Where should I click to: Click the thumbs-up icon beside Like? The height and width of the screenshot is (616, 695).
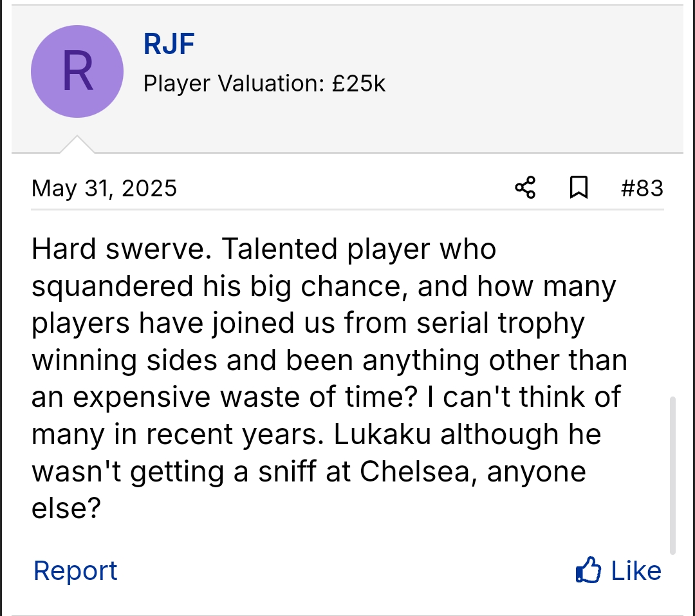(x=588, y=570)
